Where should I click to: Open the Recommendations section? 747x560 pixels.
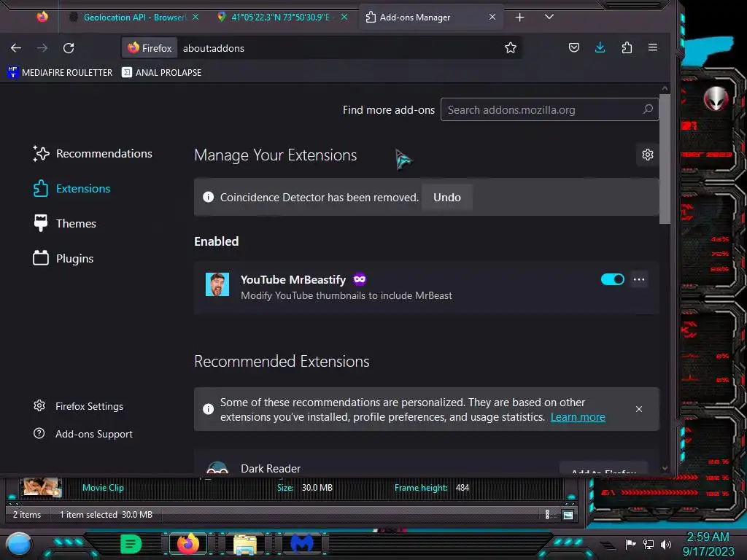[x=93, y=153]
